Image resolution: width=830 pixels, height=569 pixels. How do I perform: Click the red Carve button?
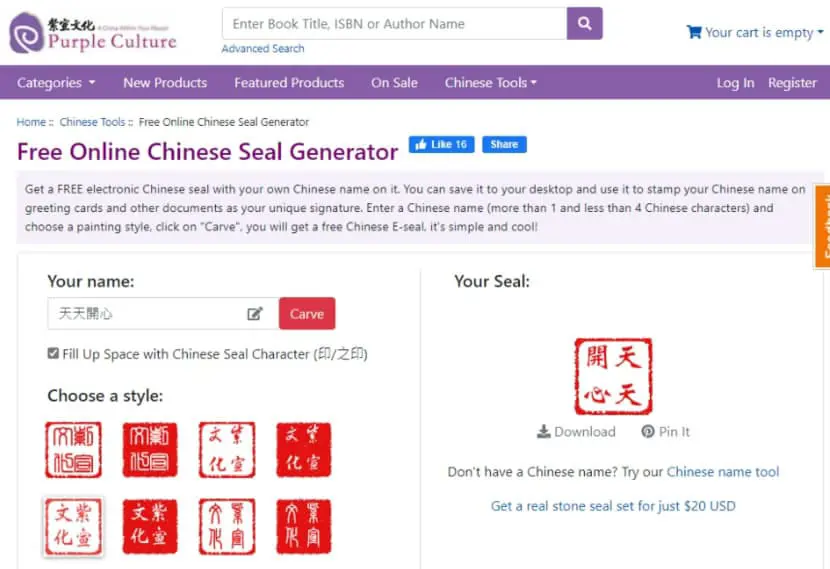[307, 314]
